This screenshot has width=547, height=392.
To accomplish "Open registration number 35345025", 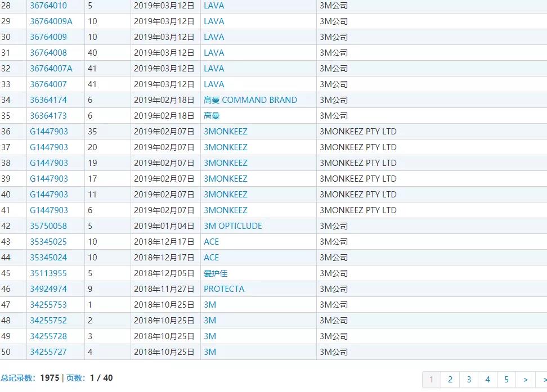I will [x=48, y=242].
